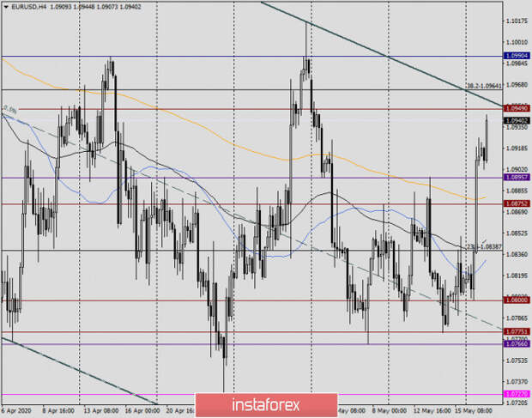Select the purple 1.0895 price level label
Screen dimensions: 532x418
pos(517,177)
